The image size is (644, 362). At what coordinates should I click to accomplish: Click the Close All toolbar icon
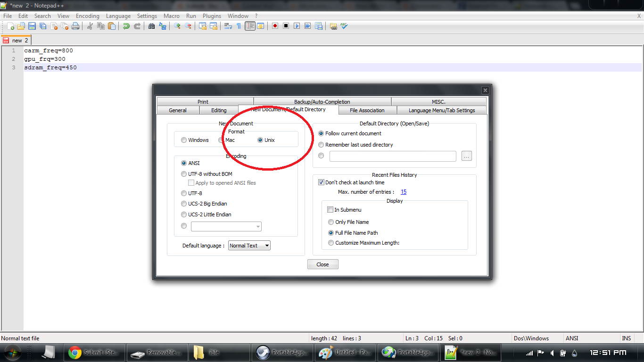[x=65, y=26]
